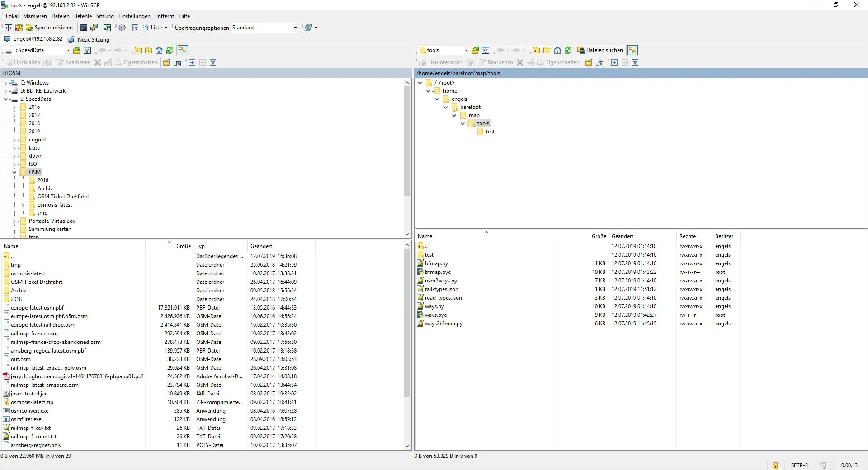The image size is (868, 470).
Task: Open a directory in the remote panel
Action: point(475,50)
